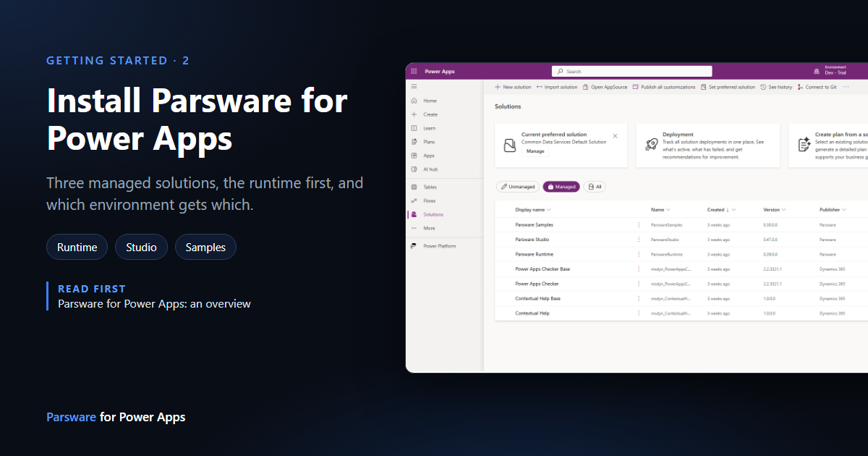The width and height of the screenshot is (868, 456).
Task: Open more actions for Parsware Runtime row
Action: [638, 255]
